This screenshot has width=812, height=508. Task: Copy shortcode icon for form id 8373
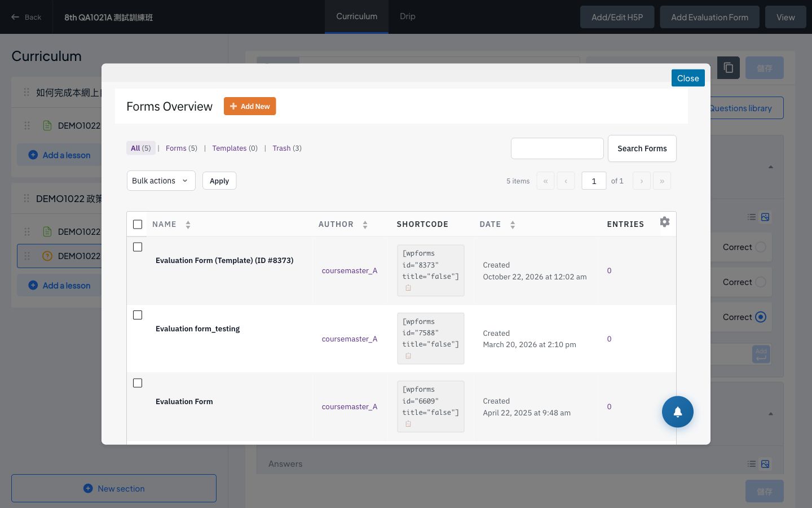(408, 288)
